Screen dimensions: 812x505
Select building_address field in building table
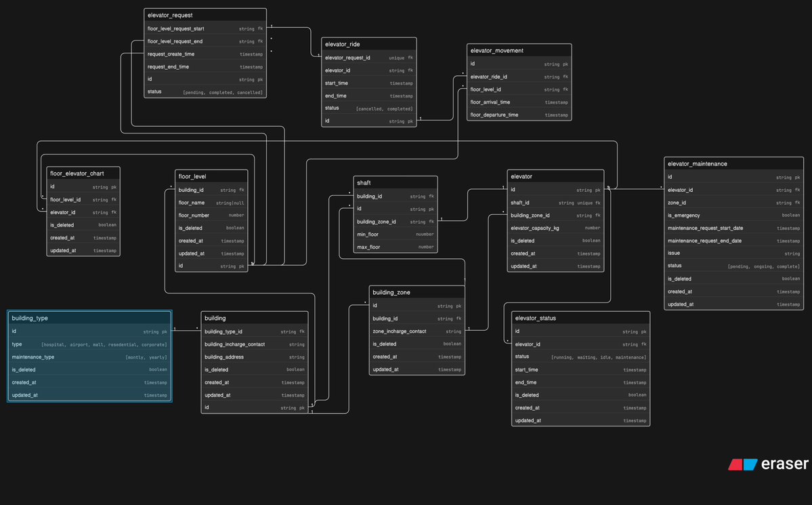254,357
